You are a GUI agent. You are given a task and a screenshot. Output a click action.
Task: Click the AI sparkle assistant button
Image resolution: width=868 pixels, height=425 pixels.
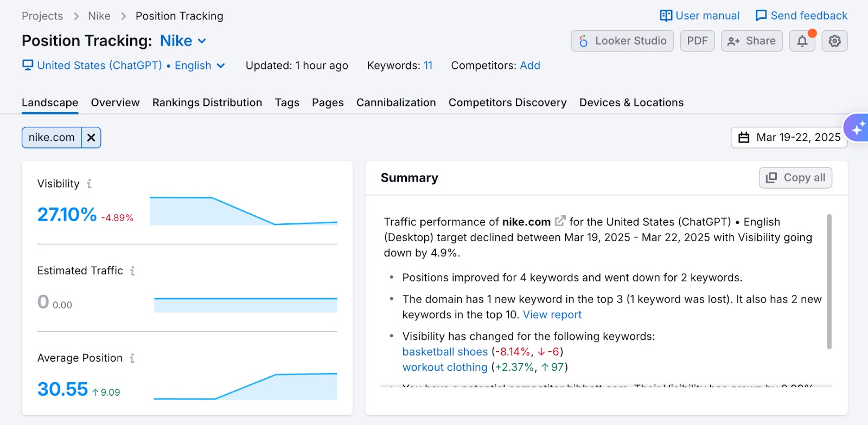point(857,128)
